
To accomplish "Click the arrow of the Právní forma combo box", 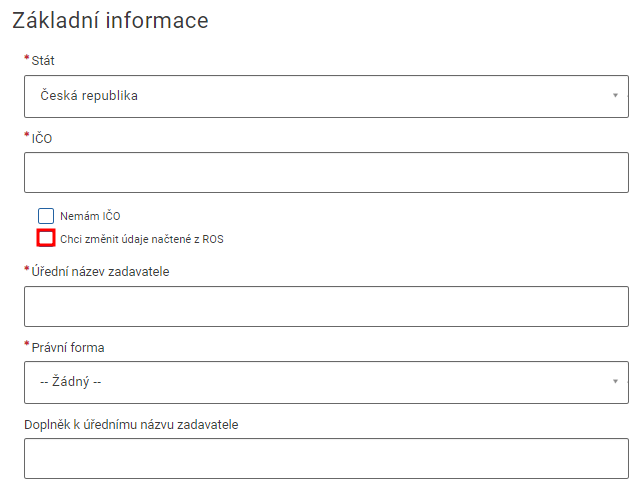I will click(615, 382).
